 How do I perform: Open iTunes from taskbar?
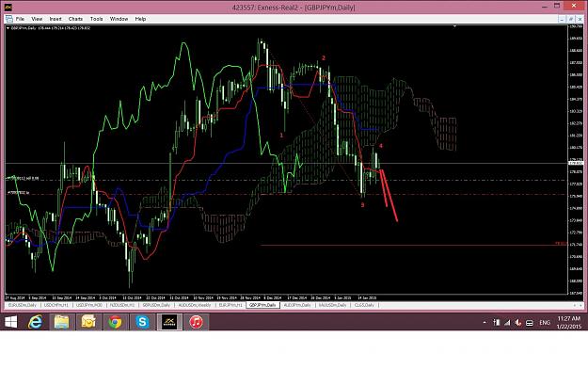(196, 322)
